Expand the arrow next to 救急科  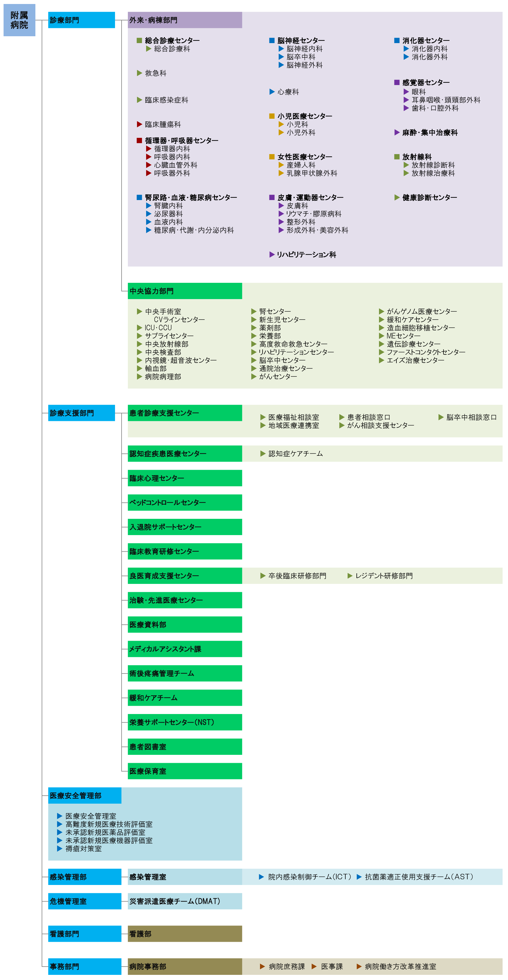click(x=139, y=73)
